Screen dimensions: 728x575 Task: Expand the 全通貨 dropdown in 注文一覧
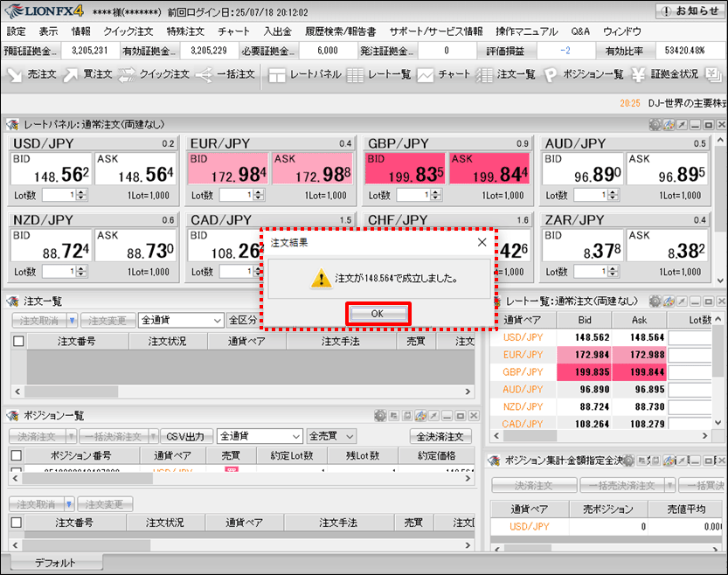pos(181,321)
